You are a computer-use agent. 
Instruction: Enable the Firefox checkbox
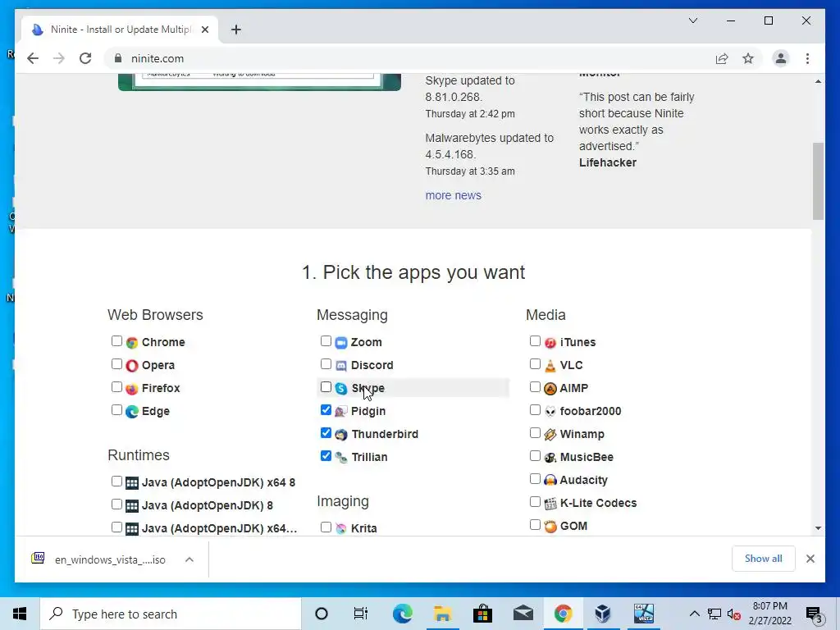coord(116,387)
